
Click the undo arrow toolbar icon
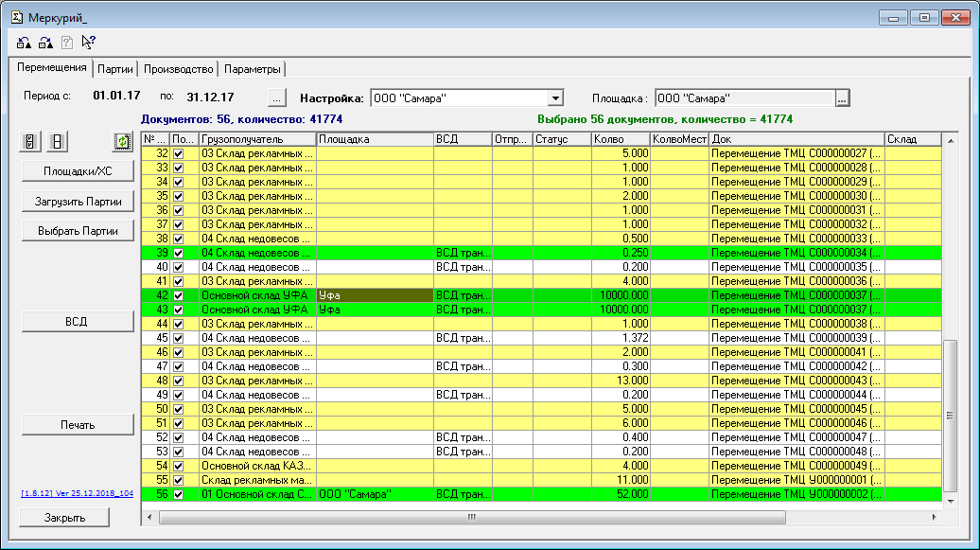(x=24, y=43)
